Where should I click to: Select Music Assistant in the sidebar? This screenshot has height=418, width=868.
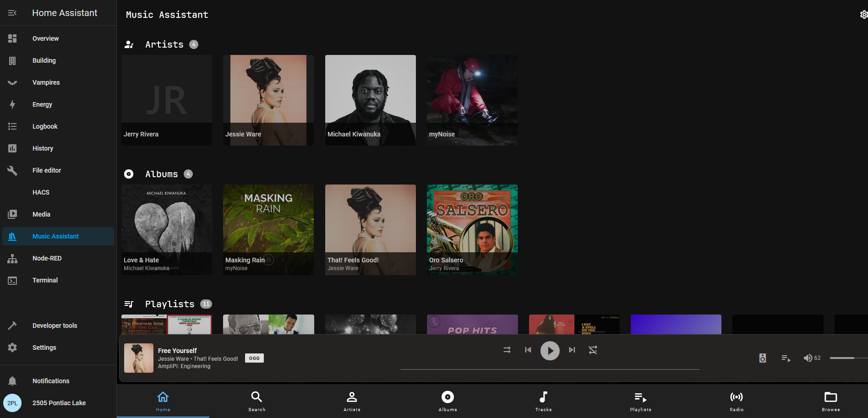pos(58,236)
